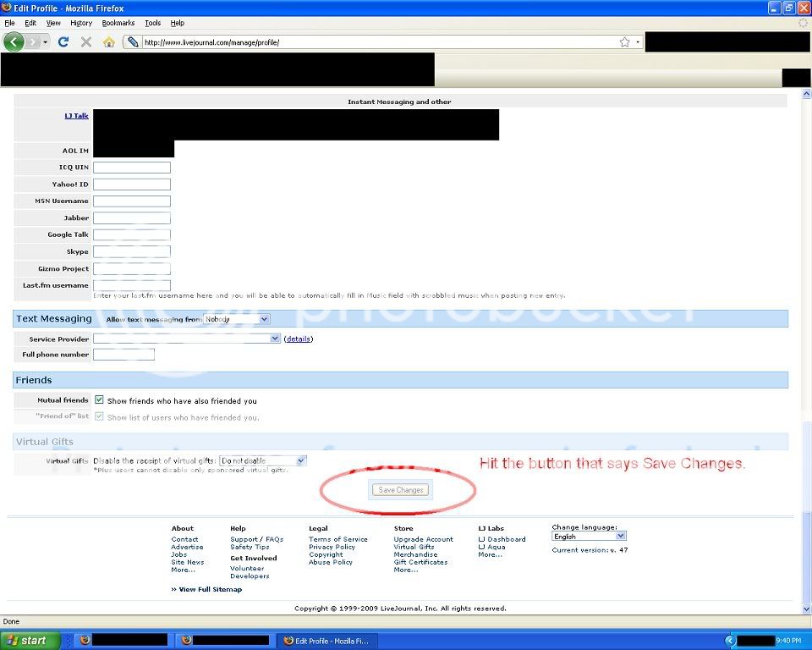Click the site identity icon in address bar
Screen dimensions: 812x650
pos(134,41)
